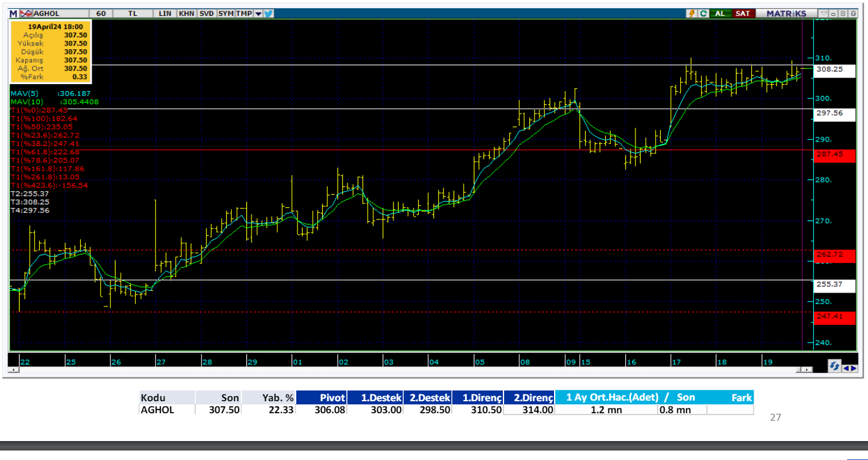Click the red SAT sell button
Image resolution: width=868 pixels, height=460 pixels.
tap(743, 13)
